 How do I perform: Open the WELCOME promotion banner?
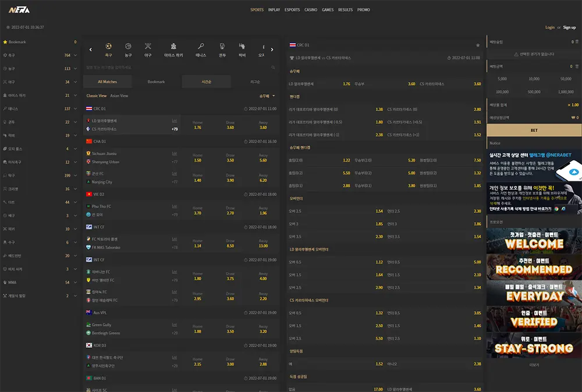pyautogui.click(x=534, y=240)
